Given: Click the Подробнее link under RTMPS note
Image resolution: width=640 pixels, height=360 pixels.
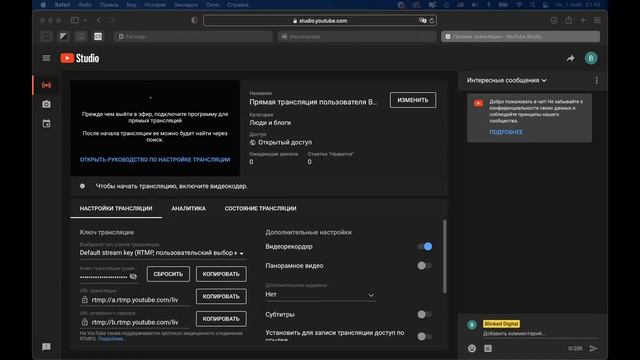Looking at the screenshot, I should coord(111,339).
